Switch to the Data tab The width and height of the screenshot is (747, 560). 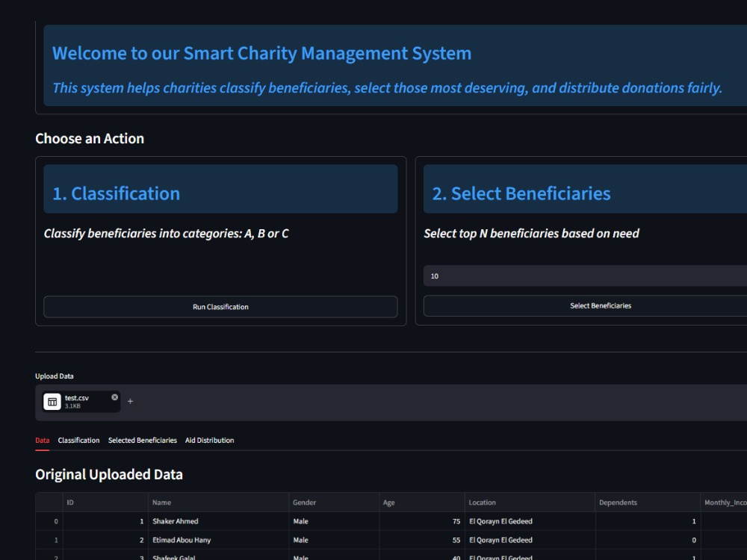(x=43, y=440)
